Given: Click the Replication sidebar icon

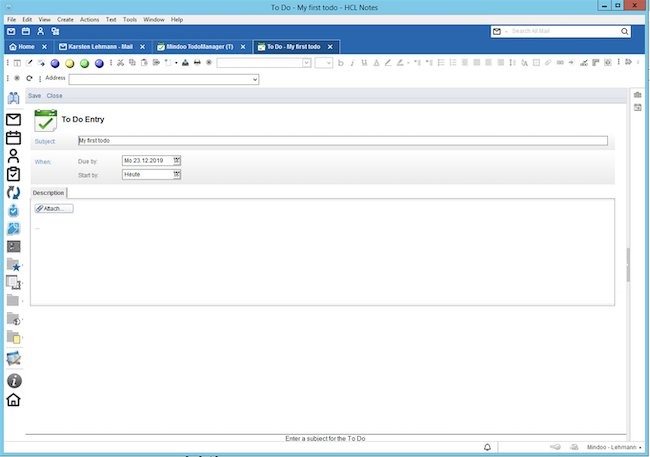Looking at the screenshot, I should coord(14,192).
